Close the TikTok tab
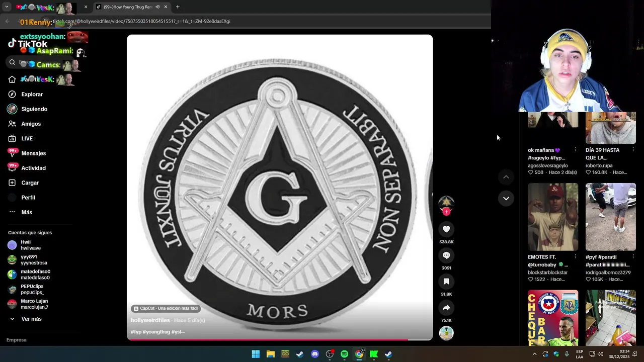The image size is (644, 362). [166, 7]
